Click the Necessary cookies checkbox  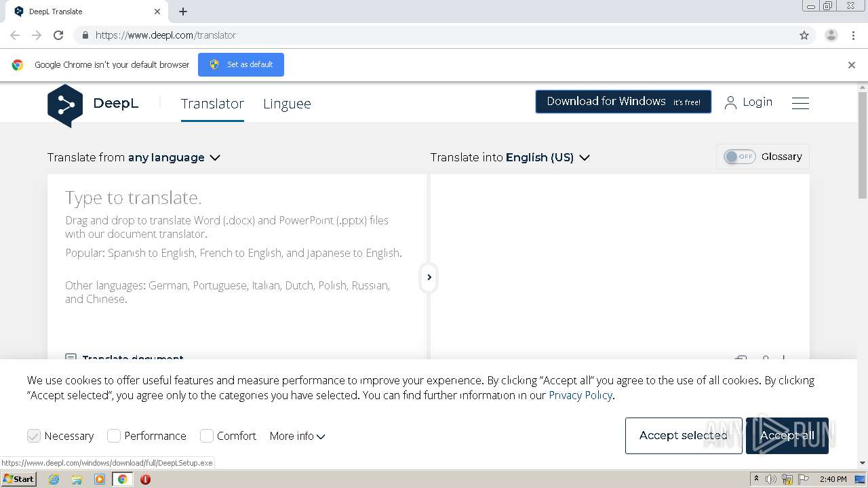point(34,436)
